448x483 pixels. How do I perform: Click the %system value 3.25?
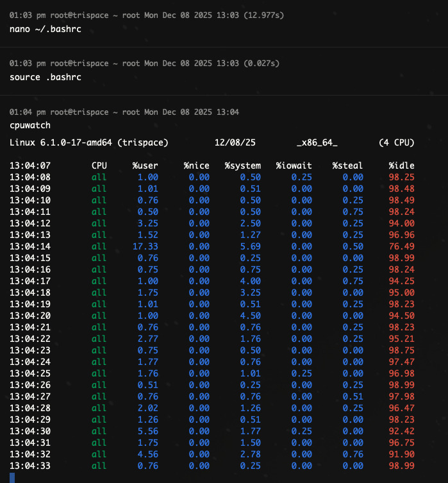[251, 292]
